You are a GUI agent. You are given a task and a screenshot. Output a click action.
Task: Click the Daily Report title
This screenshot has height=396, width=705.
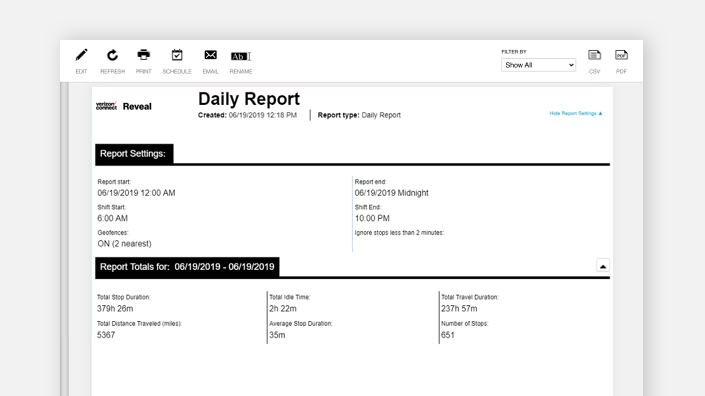(249, 99)
